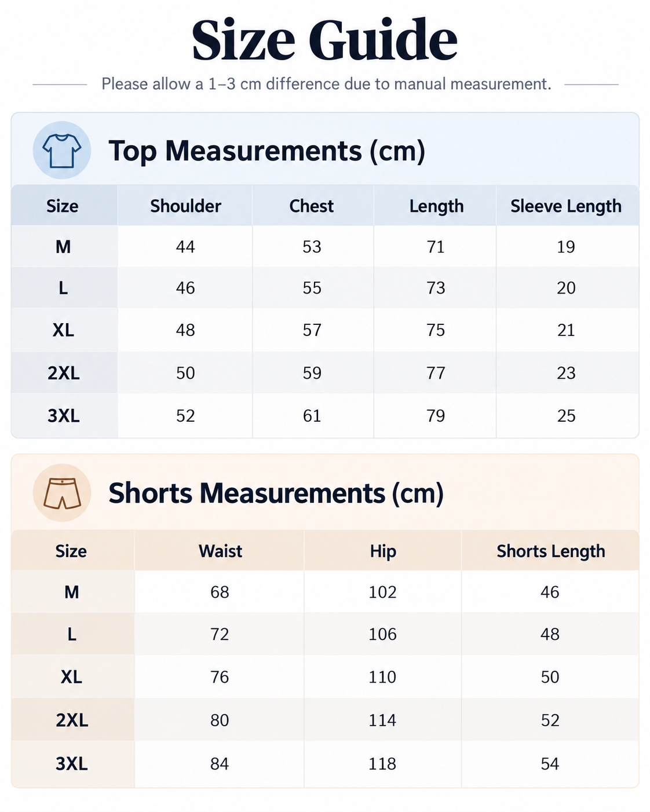Click the Hip column header
The width and height of the screenshot is (650, 812).
point(383,551)
